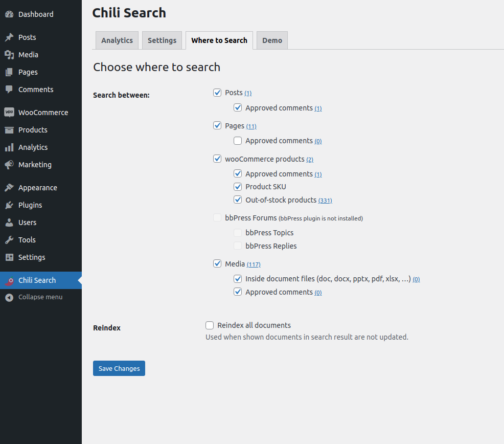Go to the Settings tab
This screenshot has width=504, height=444.
162,40
